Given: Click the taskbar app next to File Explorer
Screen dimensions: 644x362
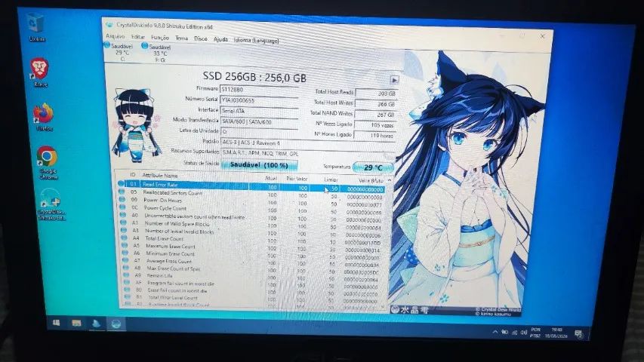Looking at the screenshot, I should coord(96,324).
